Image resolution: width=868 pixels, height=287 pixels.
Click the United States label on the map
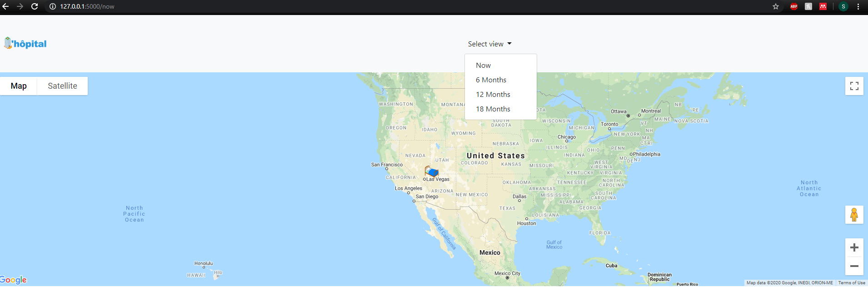[496, 156]
